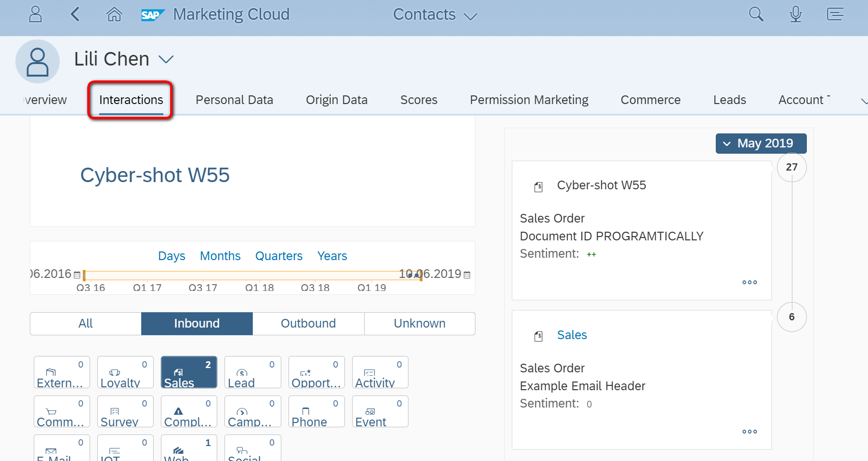Toggle the Activity interaction filter tile
The image size is (868, 461).
(380, 372)
